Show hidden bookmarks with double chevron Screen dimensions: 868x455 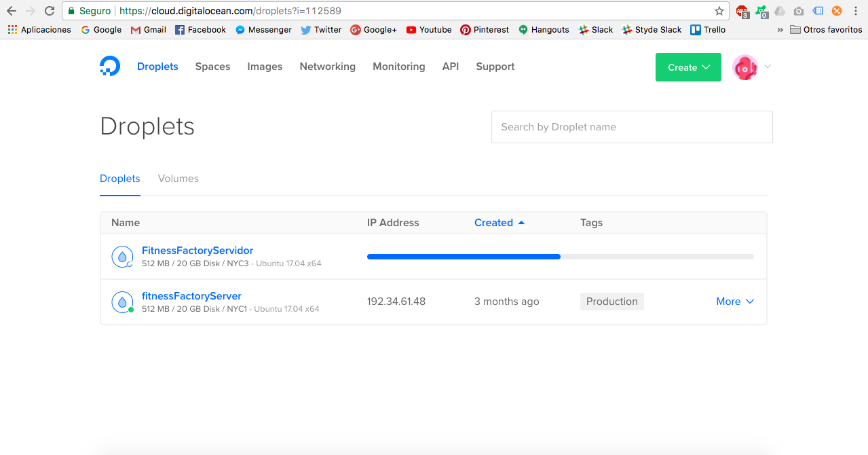pyautogui.click(x=780, y=30)
